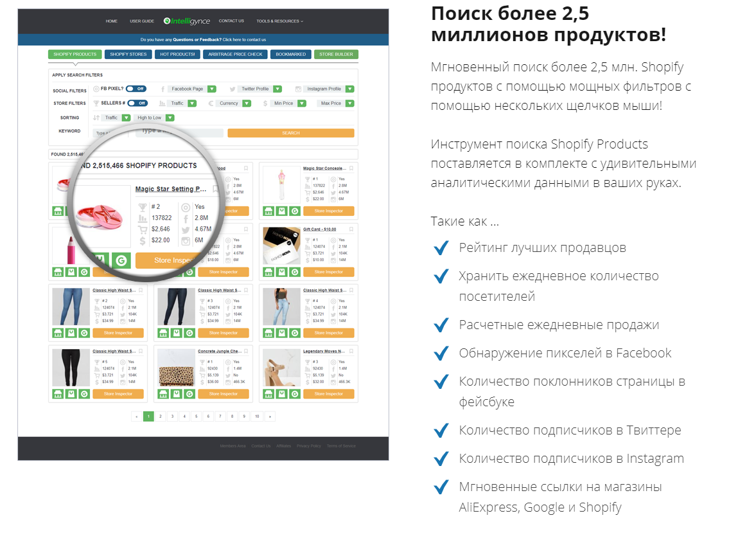Open the High to Low sorting dropdown
The height and width of the screenshot is (547, 756).
[170, 118]
